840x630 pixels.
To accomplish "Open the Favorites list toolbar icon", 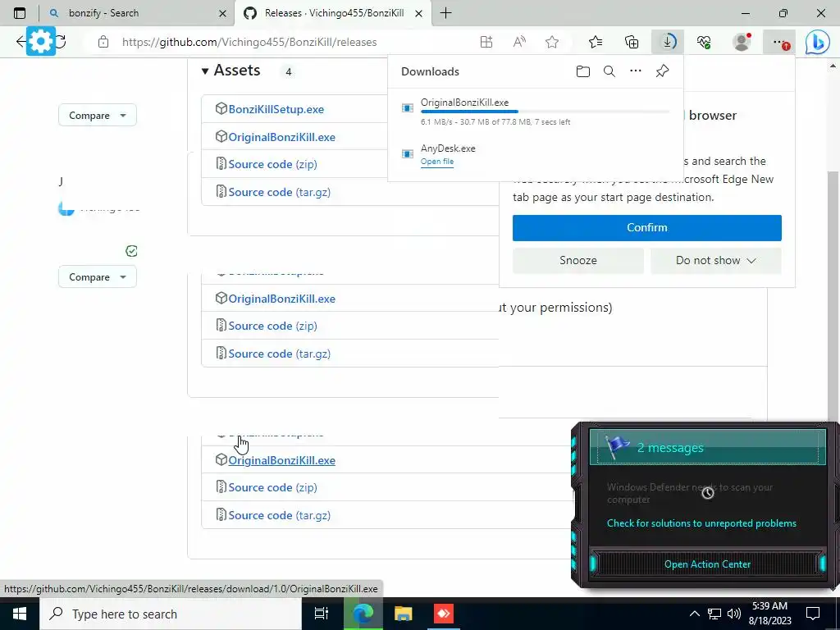I will 596,42.
